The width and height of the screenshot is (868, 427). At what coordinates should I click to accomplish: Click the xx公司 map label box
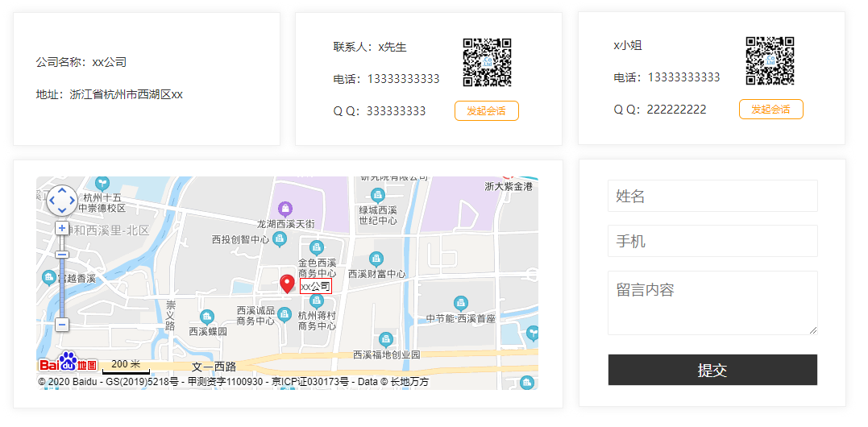pos(316,287)
